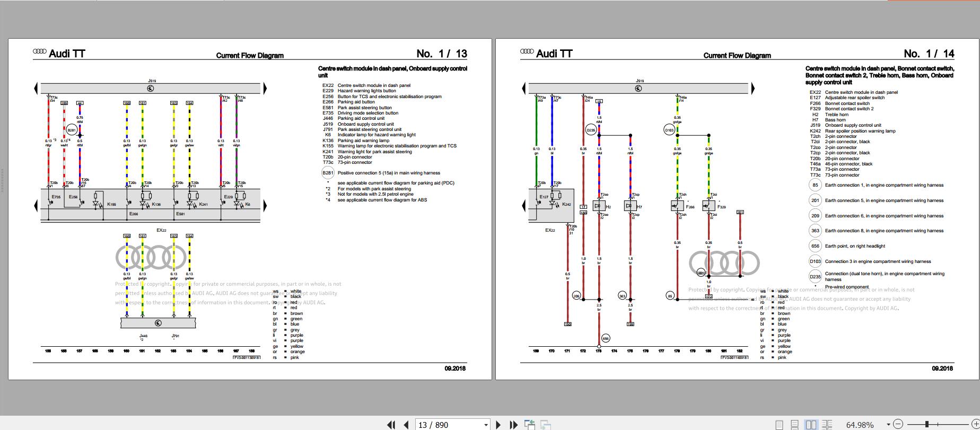Click 'Pre-wired component' note on right page

[847, 287]
